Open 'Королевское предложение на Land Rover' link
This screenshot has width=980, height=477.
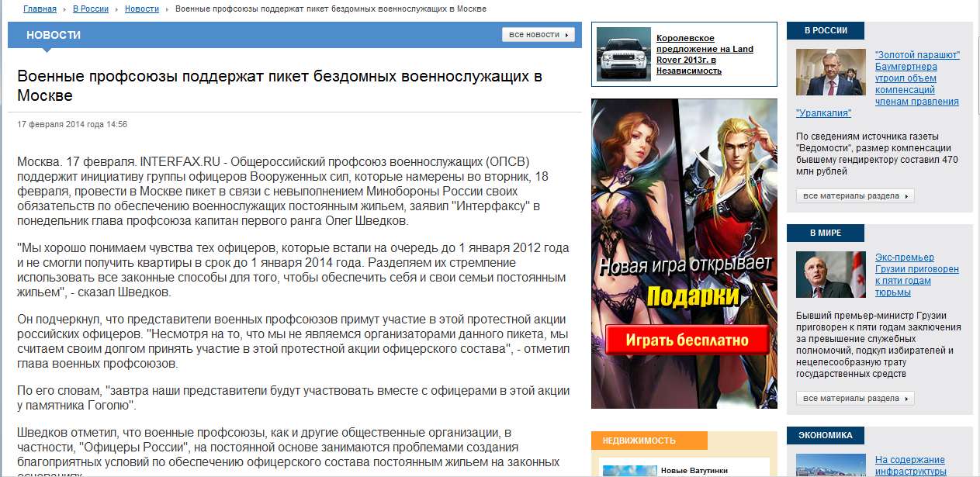pos(704,54)
